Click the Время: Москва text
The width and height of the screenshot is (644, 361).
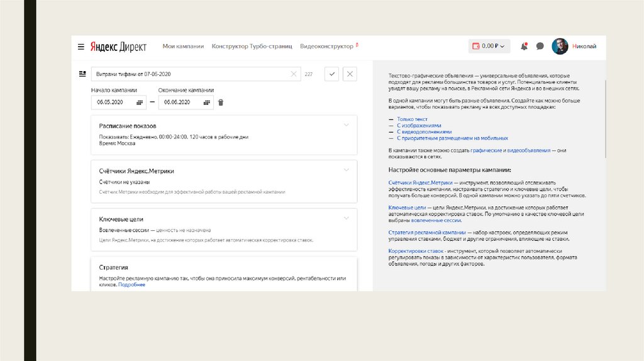tap(117, 143)
